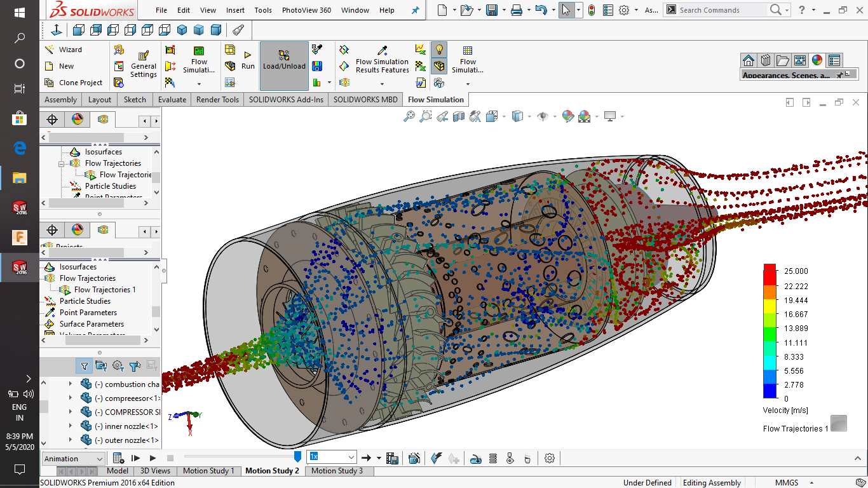
Task: Click the Apply Scene icon
Action: tap(586, 116)
